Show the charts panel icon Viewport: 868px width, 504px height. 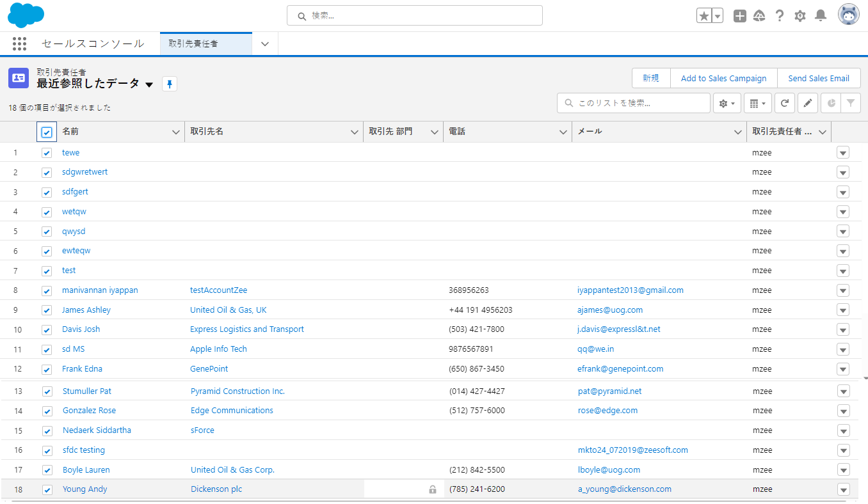tap(830, 103)
